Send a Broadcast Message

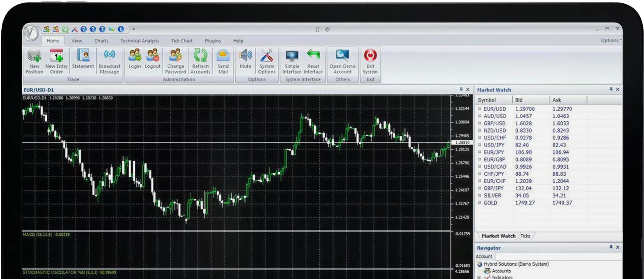(109, 61)
